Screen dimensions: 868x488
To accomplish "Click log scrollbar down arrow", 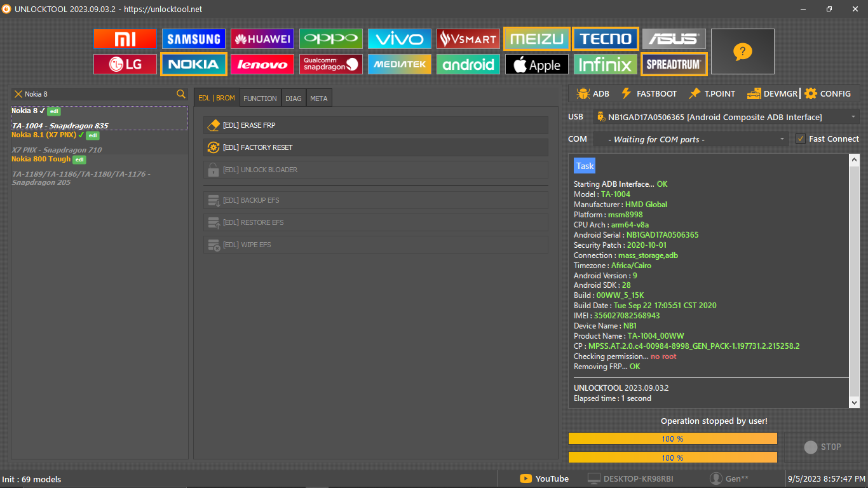I will tap(854, 402).
